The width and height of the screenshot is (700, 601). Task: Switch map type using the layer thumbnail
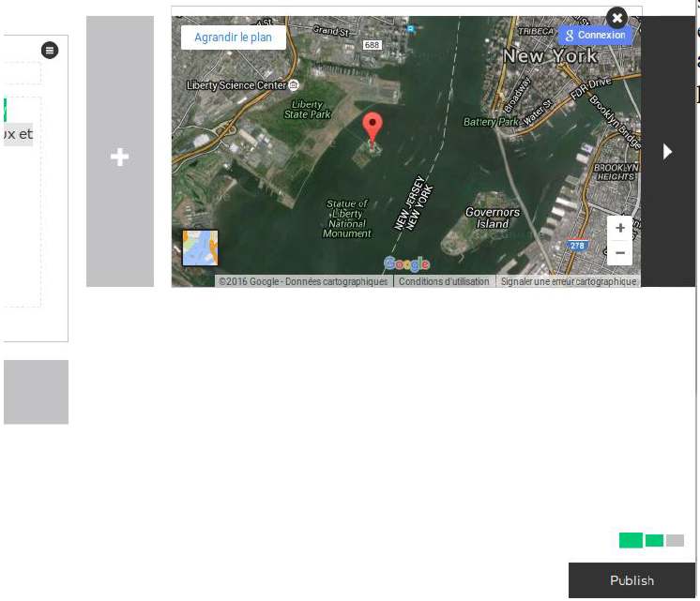click(200, 248)
